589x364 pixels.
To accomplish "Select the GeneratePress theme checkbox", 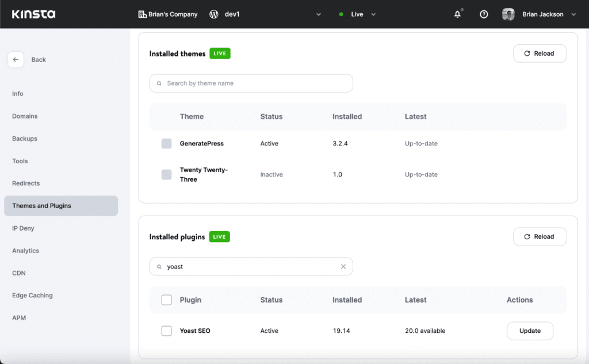I will click(166, 144).
